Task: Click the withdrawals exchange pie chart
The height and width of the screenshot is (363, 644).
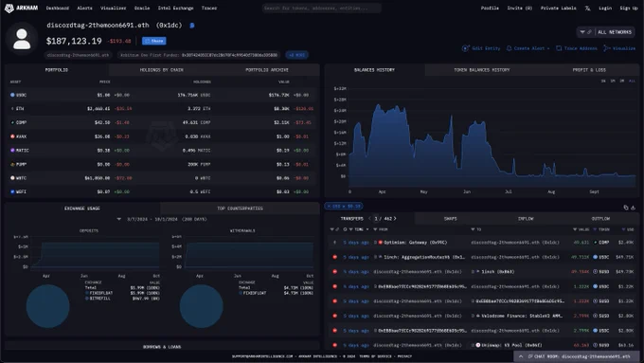Action: coord(201,306)
